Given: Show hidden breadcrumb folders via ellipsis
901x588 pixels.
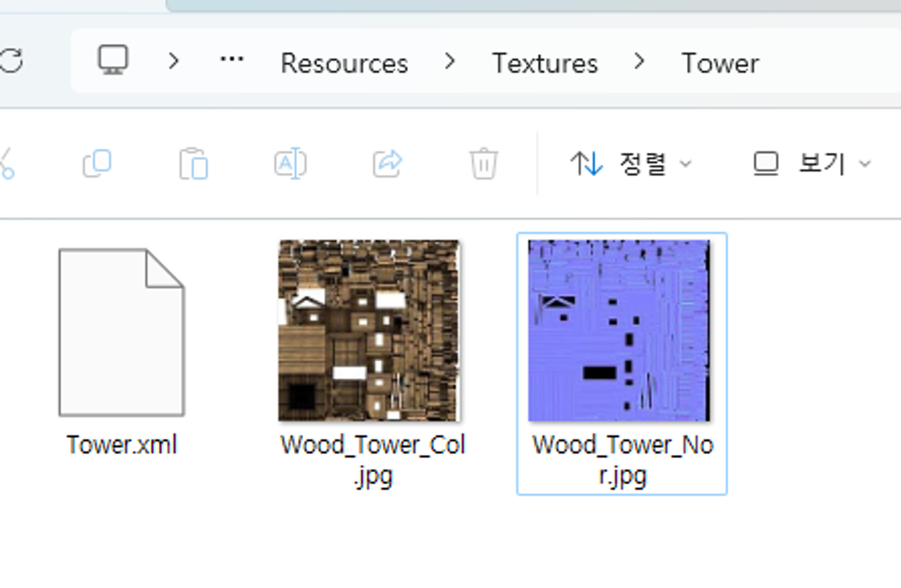Looking at the screenshot, I should click(232, 60).
